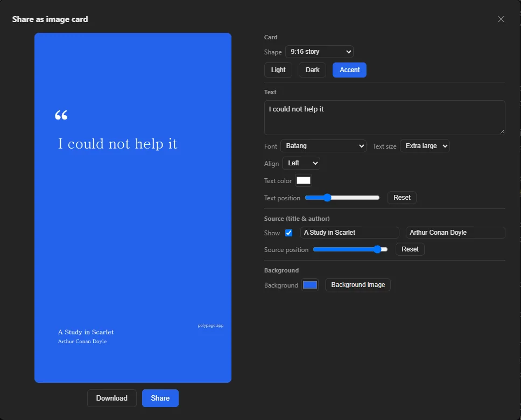Open the blue Background color swatch

click(x=310, y=285)
